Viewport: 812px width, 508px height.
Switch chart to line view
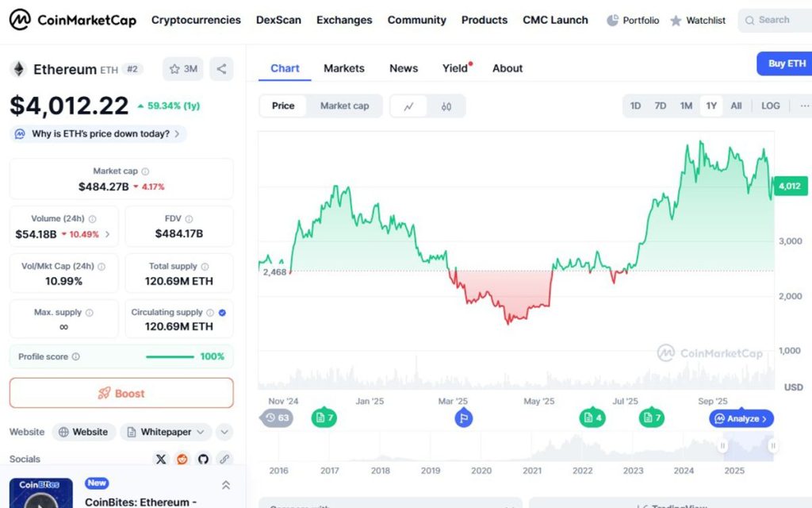(408, 106)
